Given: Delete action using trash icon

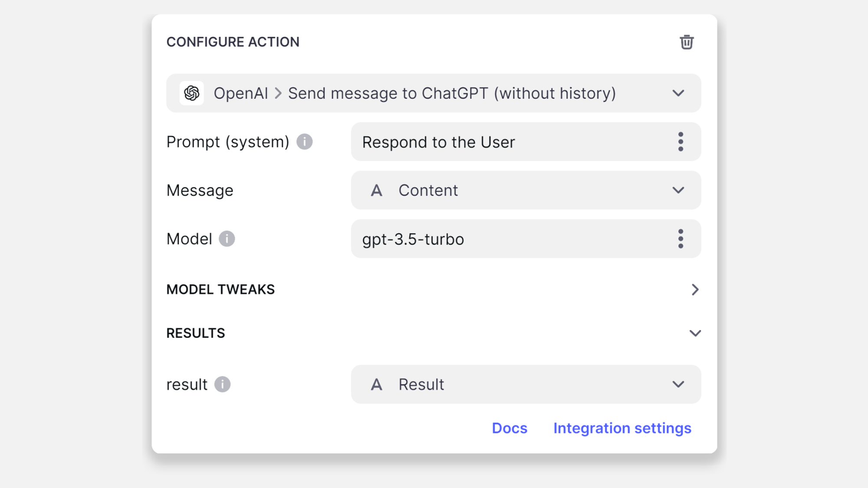Looking at the screenshot, I should [686, 42].
